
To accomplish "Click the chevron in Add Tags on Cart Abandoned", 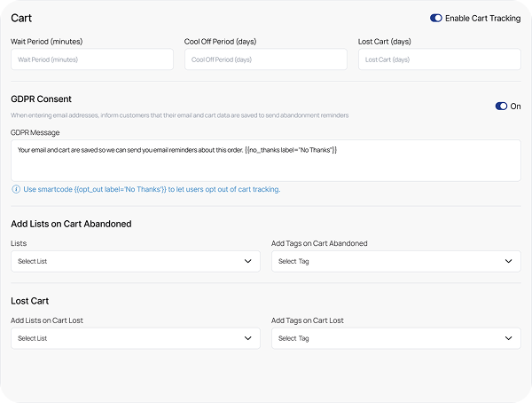I will pyautogui.click(x=507, y=262).
